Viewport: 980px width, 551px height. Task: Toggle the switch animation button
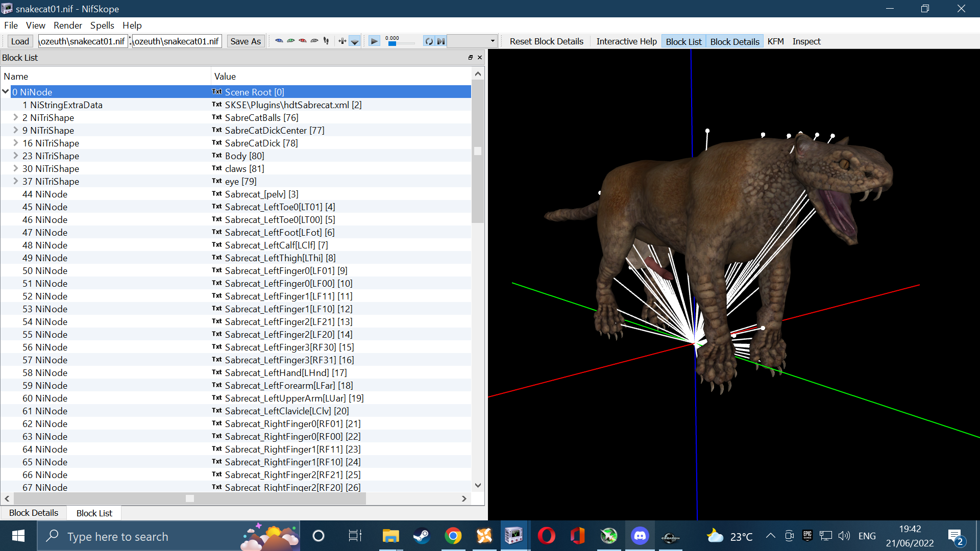(x=441, y=41)
